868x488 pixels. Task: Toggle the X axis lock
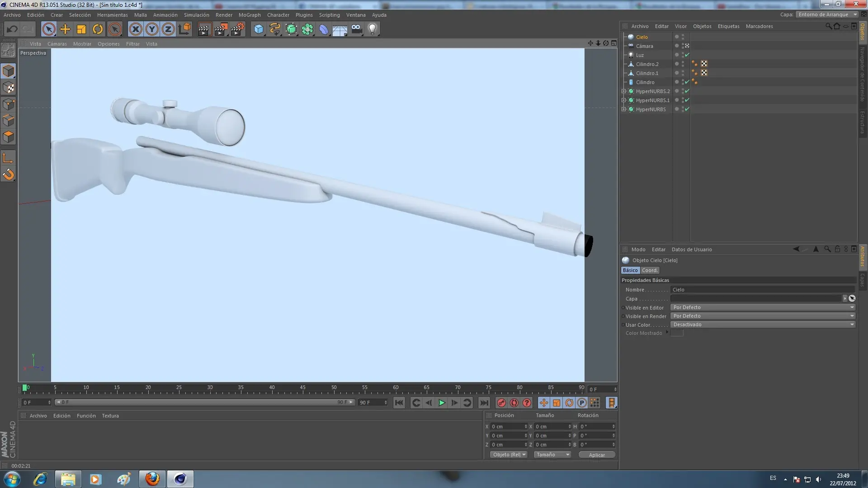click(x=135, y=29)
